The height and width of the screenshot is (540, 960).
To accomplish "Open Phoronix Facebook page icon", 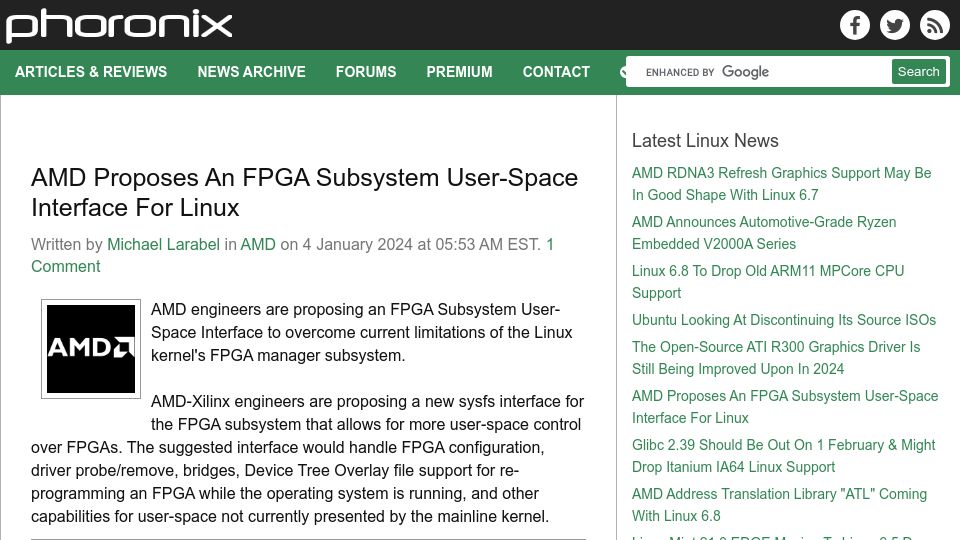I will [855, 25].
